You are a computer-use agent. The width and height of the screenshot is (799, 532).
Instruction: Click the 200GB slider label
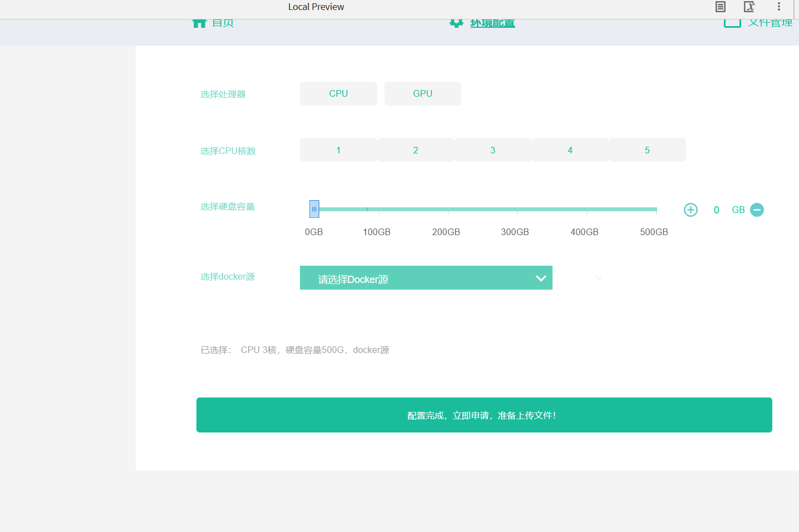point(446,232)
